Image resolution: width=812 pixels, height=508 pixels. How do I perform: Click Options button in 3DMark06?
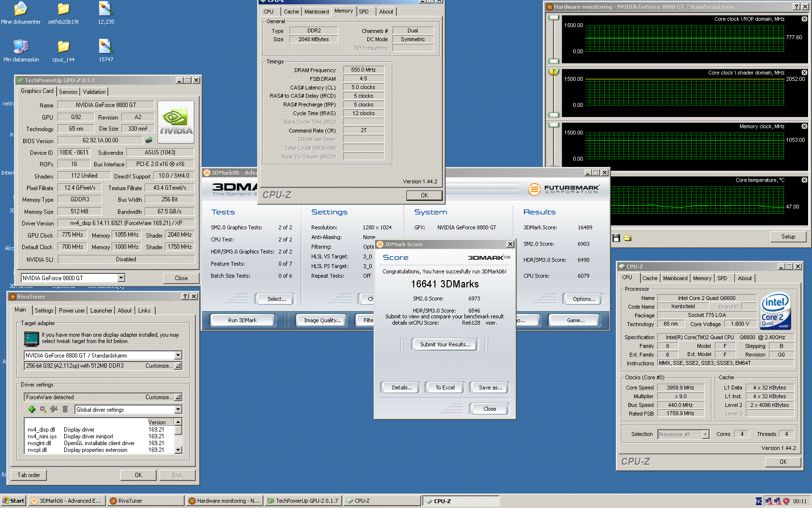(584, 299)
